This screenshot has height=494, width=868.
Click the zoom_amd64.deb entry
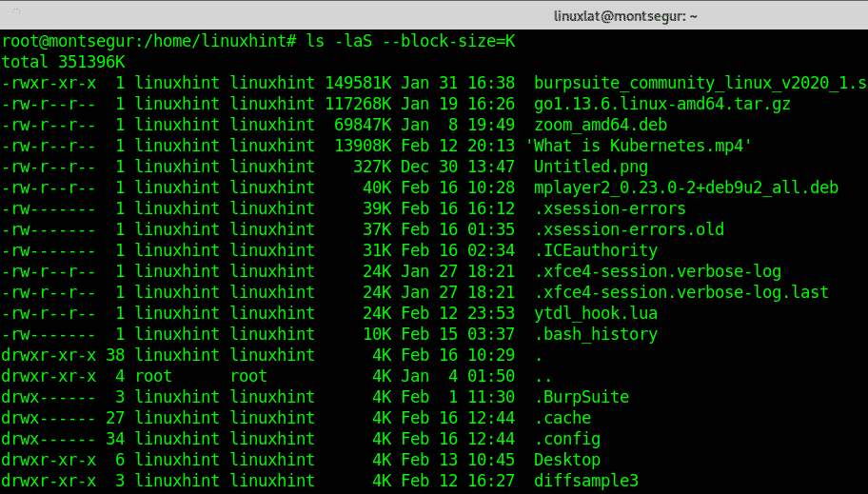pos(601,125)
